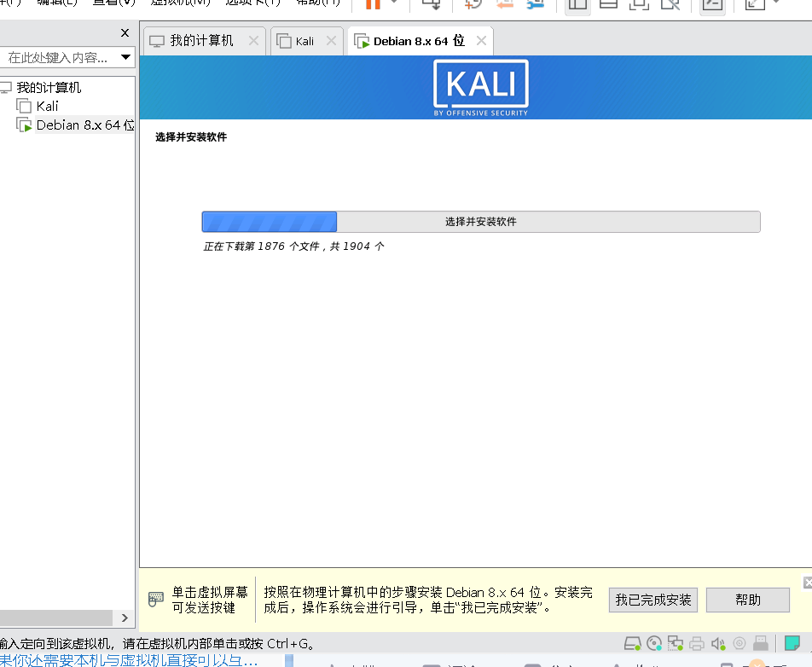Click the USB device status icon
Viewport: 812px width, 667px height.
(760, 643)
